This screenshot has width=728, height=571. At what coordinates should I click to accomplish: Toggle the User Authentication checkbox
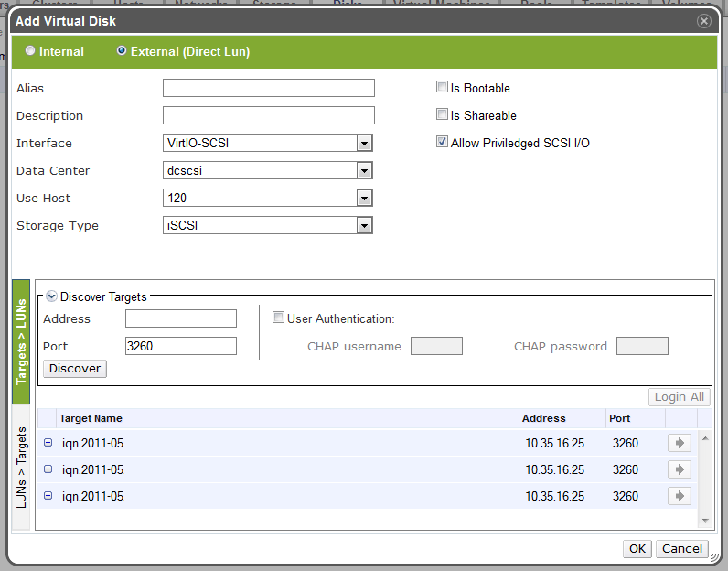point(279,318)
